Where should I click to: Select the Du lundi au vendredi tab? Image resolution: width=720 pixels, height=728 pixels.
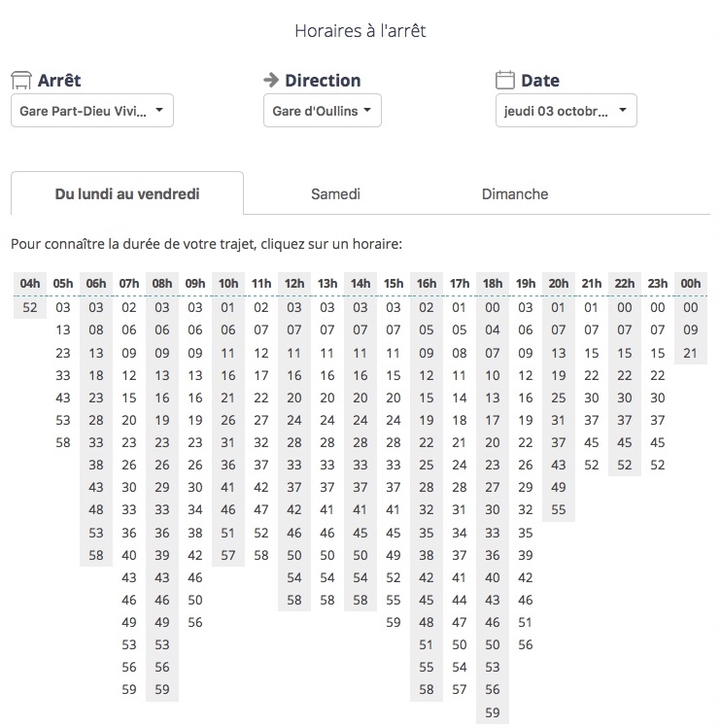point(127,194)
